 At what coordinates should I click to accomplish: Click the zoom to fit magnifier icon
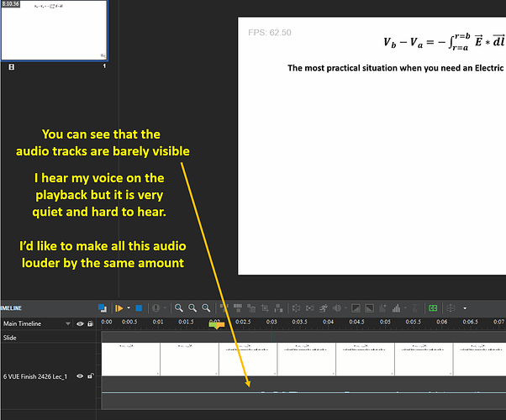coord(206,308)
